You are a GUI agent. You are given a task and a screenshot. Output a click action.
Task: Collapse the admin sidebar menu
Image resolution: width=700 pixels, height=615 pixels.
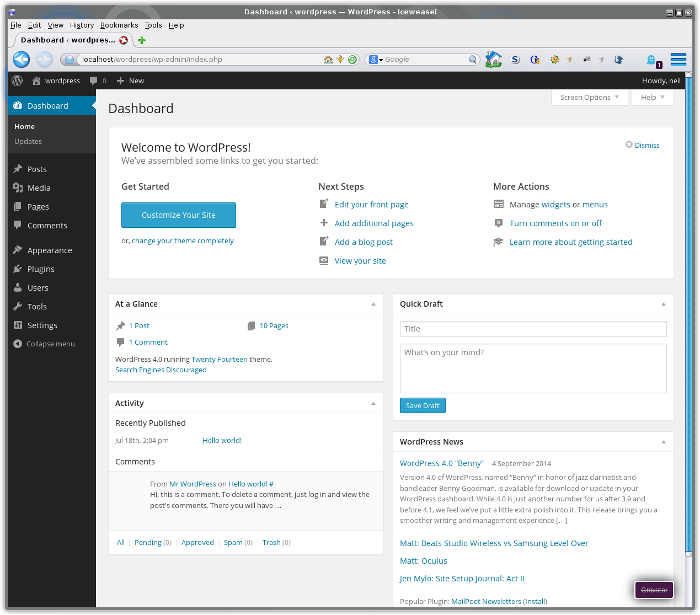tap(44, 344)
